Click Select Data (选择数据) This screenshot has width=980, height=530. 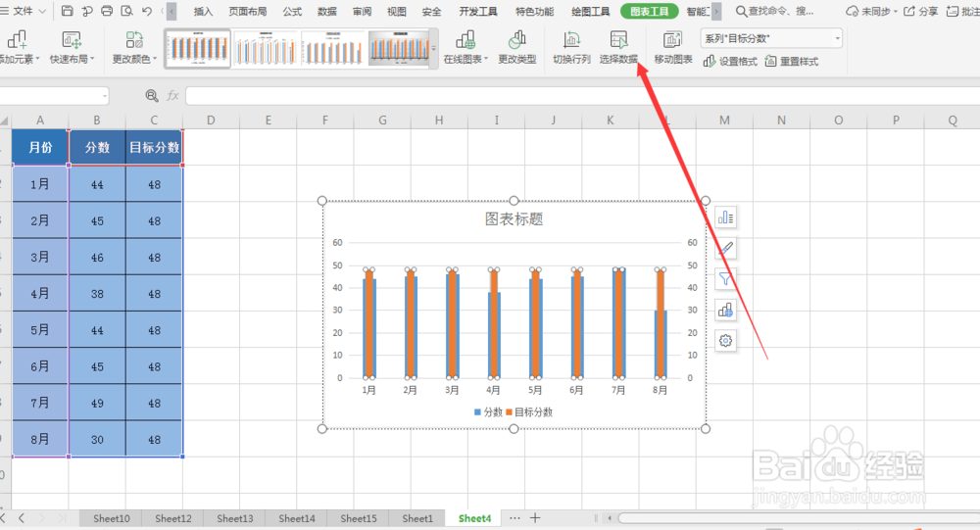pyautogui.click(x=618, y=48)
